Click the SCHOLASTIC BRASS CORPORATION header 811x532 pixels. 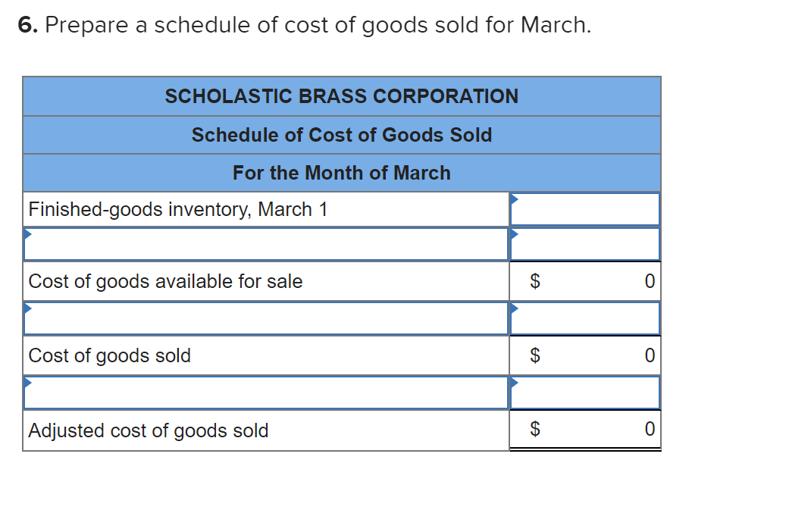tap(342, 96)
